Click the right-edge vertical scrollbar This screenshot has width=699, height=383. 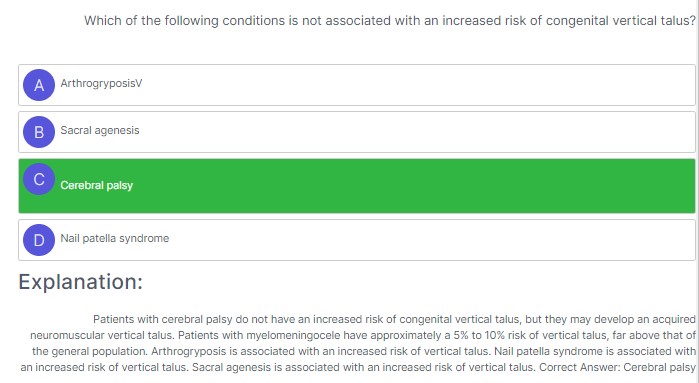697,191
